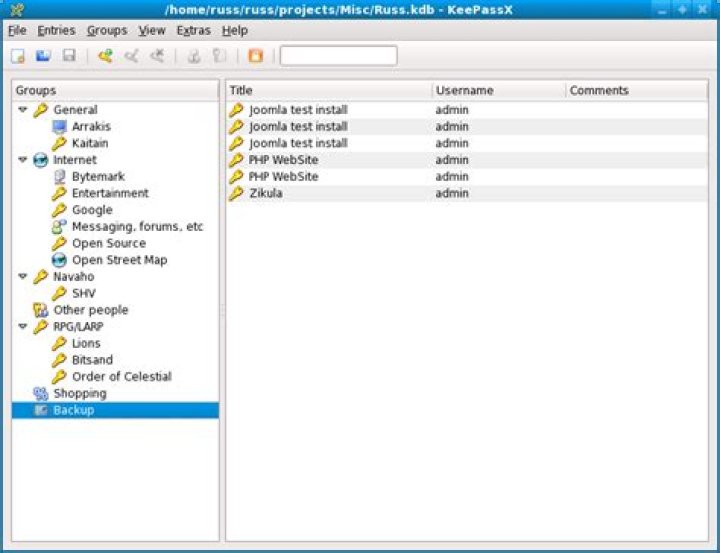Open the Groups menu
Viewport: 720px width, 553px height.
click(x=107, y=30)
